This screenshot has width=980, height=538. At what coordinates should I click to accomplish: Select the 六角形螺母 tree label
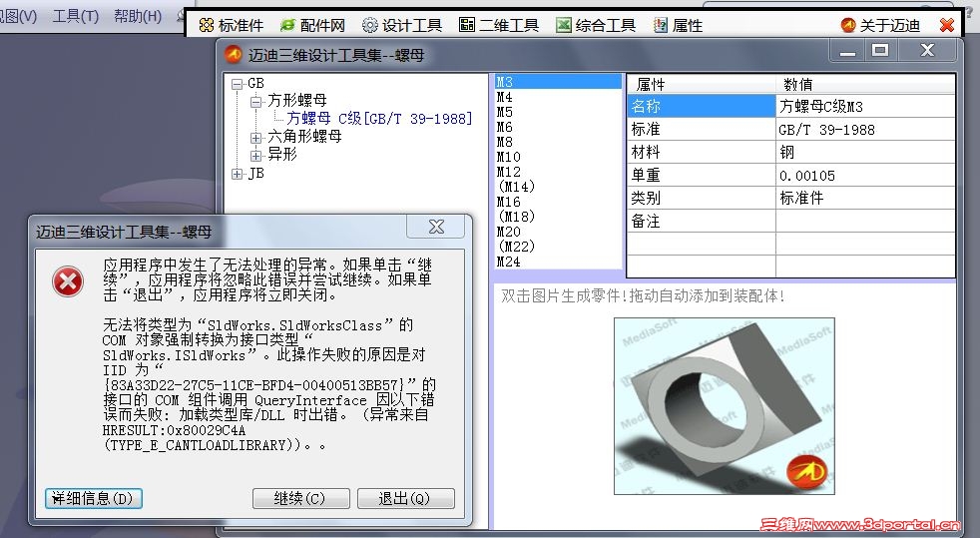coord(304,136)
